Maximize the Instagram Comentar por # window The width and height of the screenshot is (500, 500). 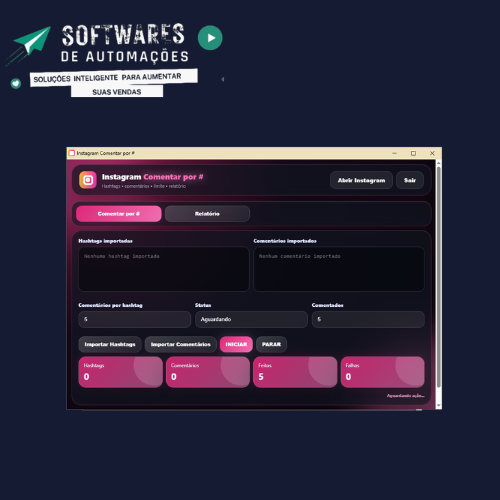pyautogui.click(x=413, y=153)
